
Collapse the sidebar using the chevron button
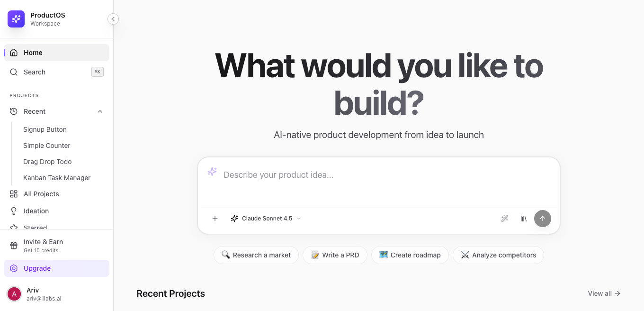click(113, 19)
